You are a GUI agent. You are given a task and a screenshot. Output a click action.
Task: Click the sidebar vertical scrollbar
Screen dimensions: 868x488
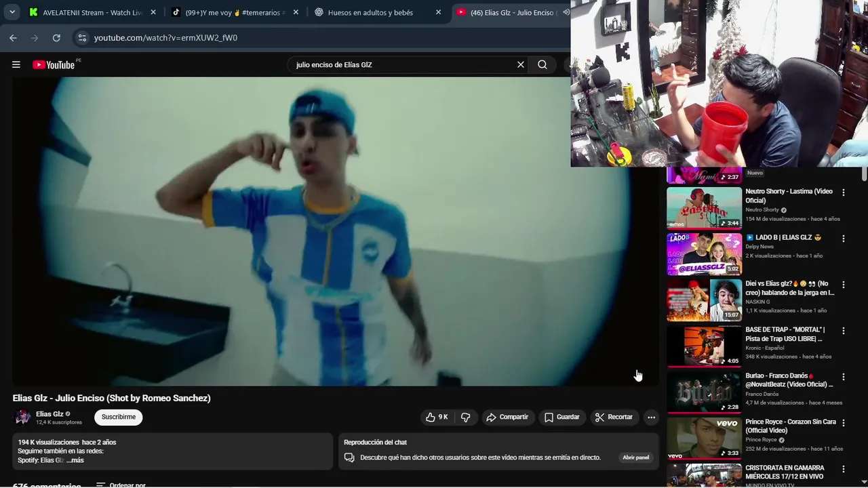(x=864, y=174)
